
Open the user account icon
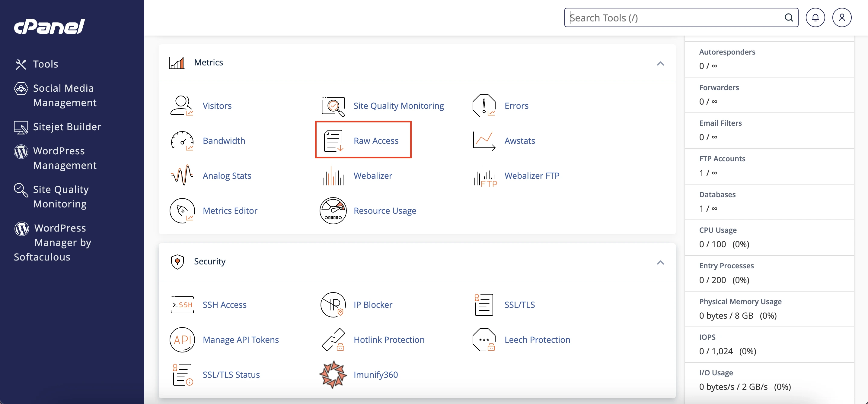842,17
